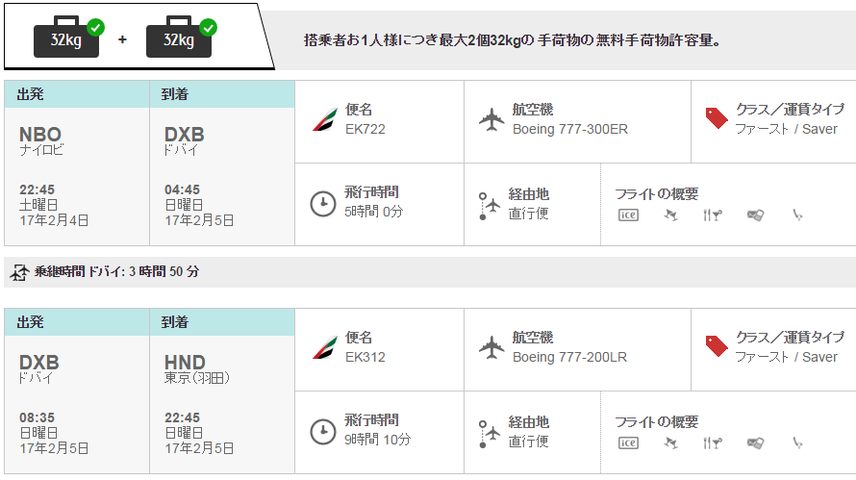This screenshot has width=856, height=480.
Task: Click the second 32kg baggage icon
Action: tap(181, 37)
